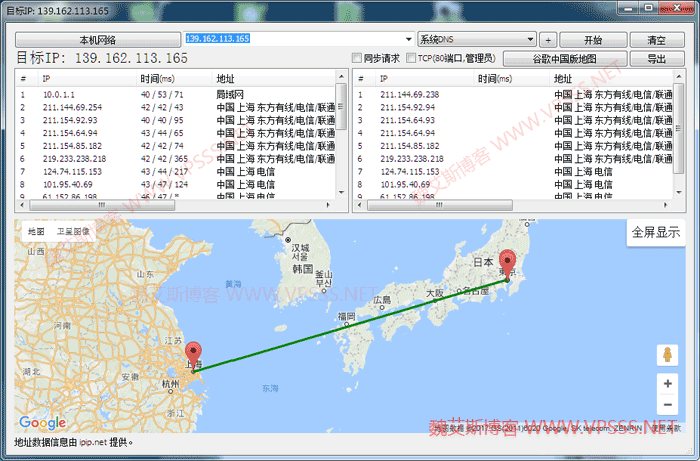Click the 导出 button
The image size is (700, 461).
pyautogui.click(x=657, y=59)
